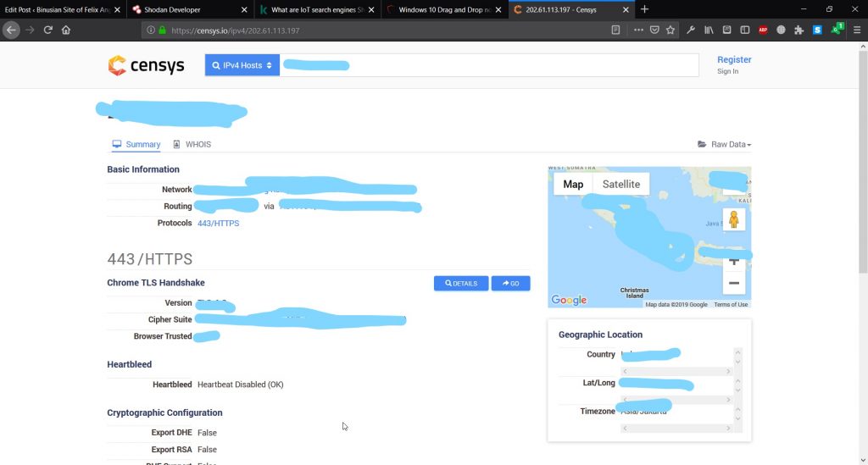Click the Censys logo
868x465 pixels.
pos(146,66)
